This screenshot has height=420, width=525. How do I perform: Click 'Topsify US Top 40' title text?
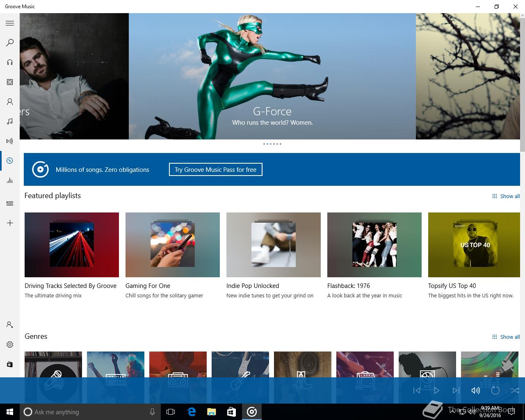pos(452,286)
